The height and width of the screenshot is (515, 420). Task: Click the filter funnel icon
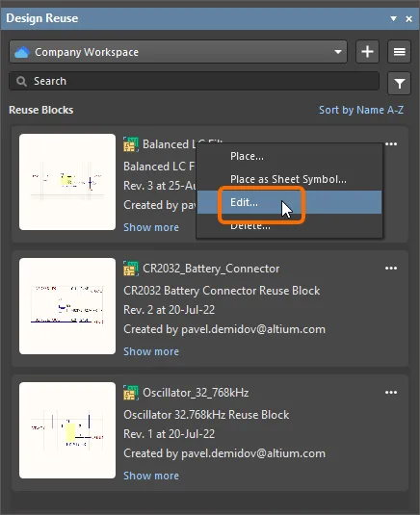tap(399, 84)
